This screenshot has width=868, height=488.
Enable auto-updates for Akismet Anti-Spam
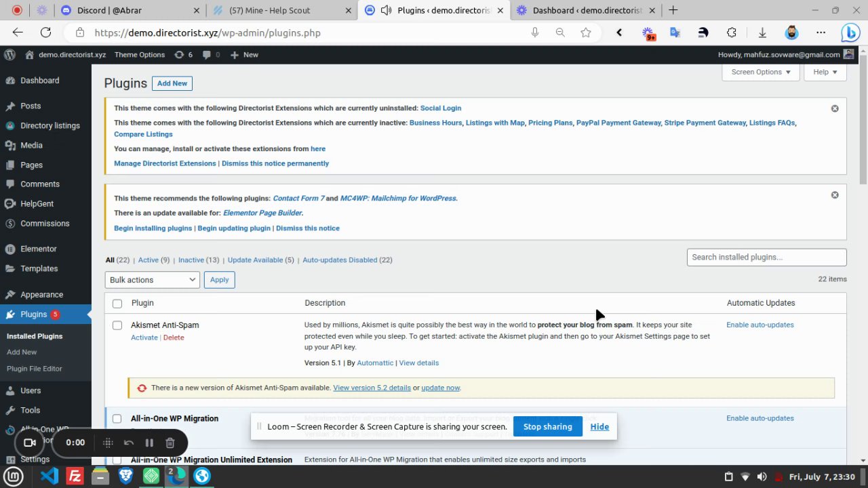760,325
